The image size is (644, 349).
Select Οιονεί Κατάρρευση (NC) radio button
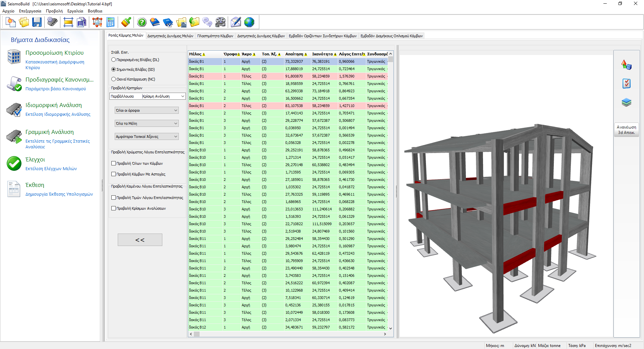click(114, 79)
